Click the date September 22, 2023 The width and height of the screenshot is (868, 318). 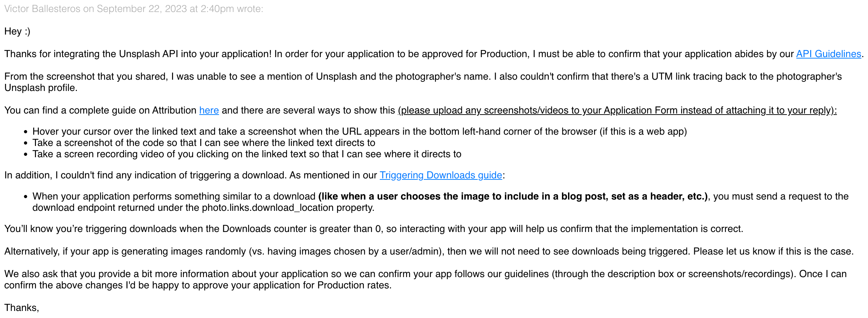coord(142,9)
